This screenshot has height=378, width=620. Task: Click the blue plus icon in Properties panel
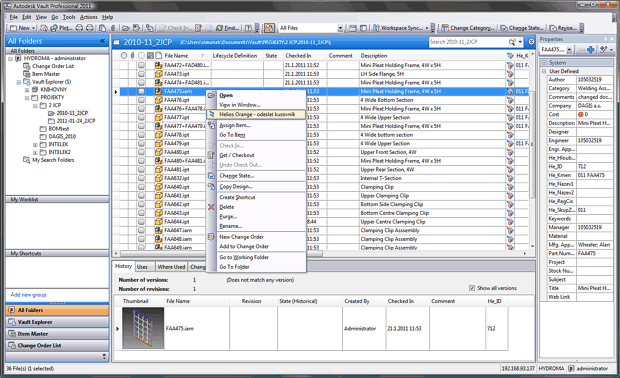point(590,50)
